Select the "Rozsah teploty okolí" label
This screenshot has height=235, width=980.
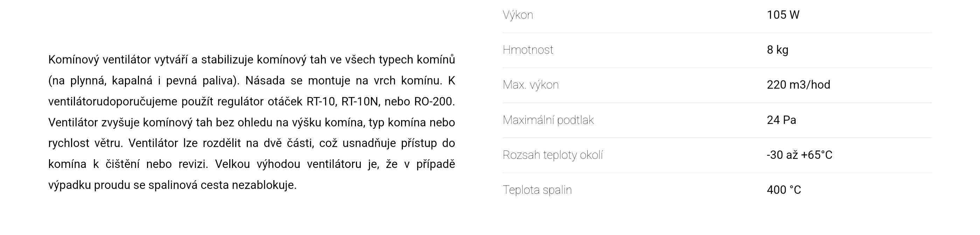[x=552, y=155]
